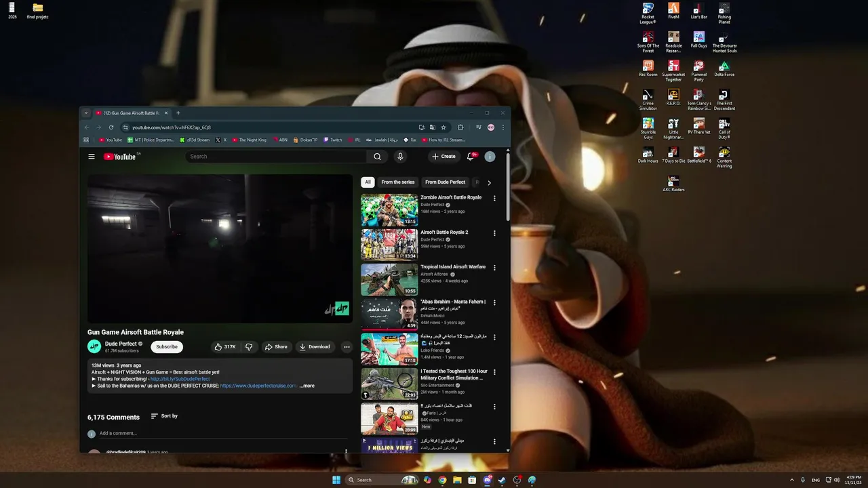This screenshot has width=868, height=488.
Task: Select the Fall Guys desktop icon
Action: (x=698, y=40)
